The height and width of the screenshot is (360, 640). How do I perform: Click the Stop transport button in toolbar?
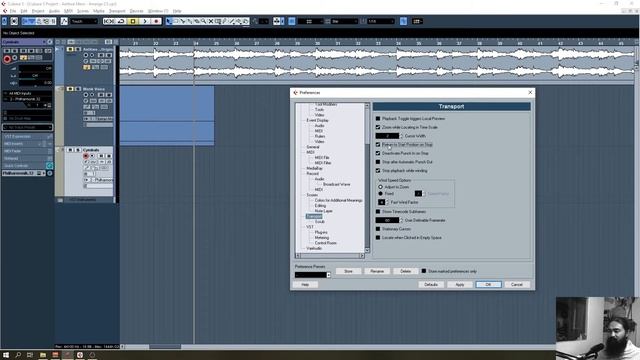coord(133,21)
